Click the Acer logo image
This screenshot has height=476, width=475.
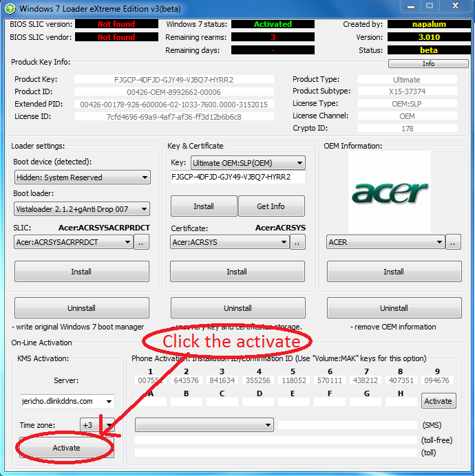[390, 192]
